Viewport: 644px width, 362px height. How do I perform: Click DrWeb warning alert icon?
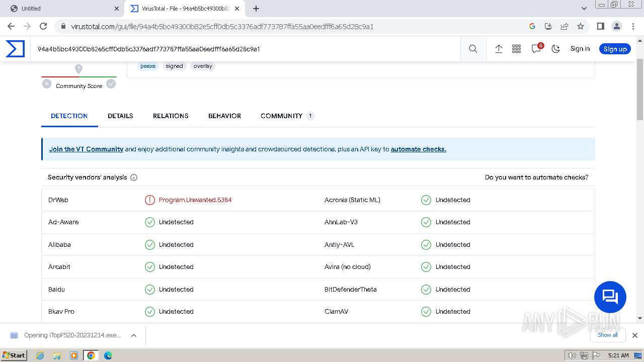click(x=150, y=200)
